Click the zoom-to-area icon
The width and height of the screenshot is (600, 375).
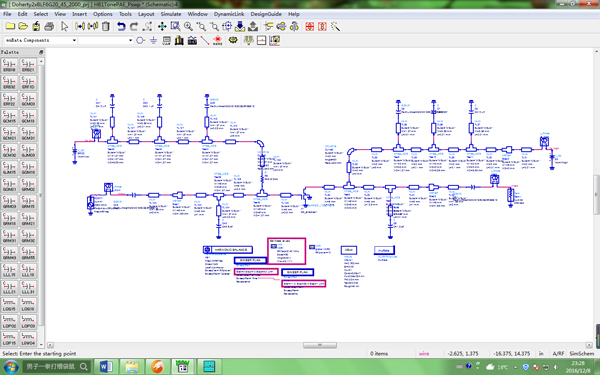pos(175,26)
